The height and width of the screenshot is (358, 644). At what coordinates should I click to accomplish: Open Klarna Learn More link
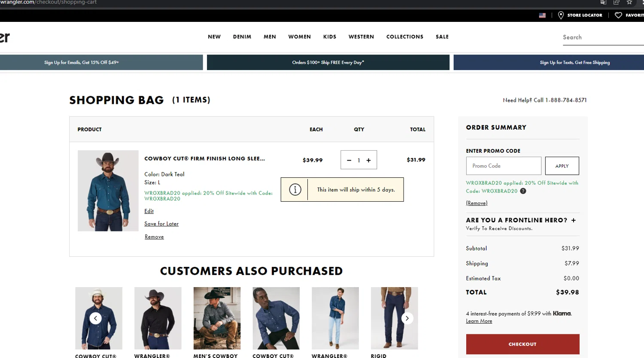(479, 321)
